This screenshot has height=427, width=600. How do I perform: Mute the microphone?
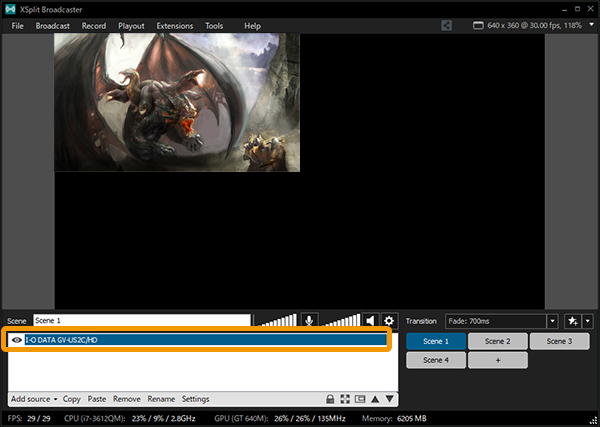309,321
